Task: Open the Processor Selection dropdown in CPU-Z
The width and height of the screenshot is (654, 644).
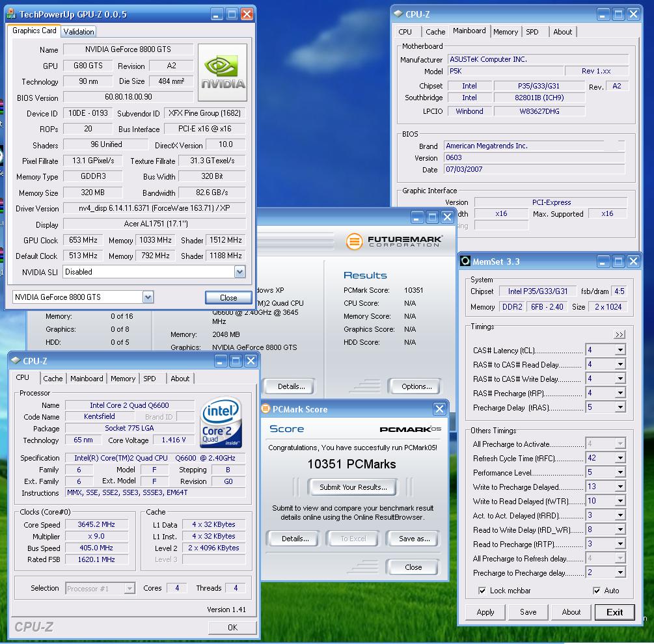Action: click(129, 588)
